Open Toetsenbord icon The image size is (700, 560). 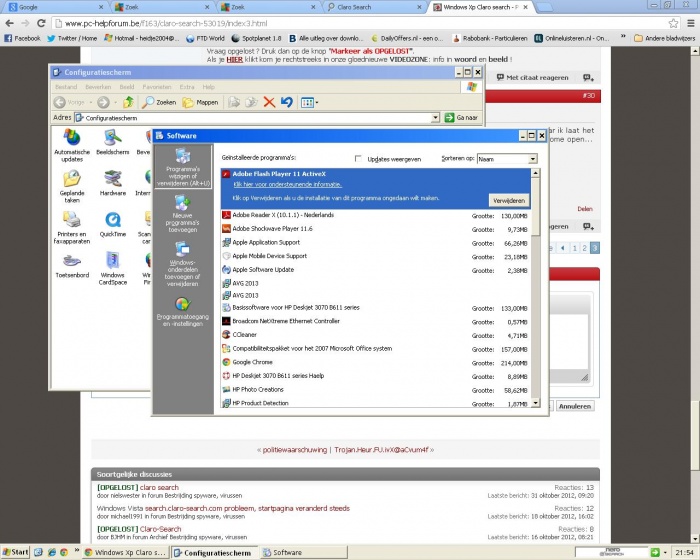coord(72,265)
